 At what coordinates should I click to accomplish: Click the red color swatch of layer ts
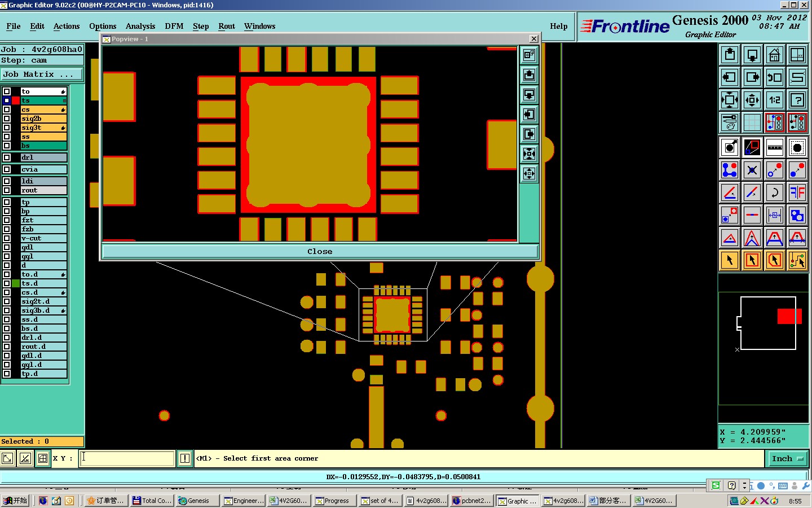click(x=16, y=100)
